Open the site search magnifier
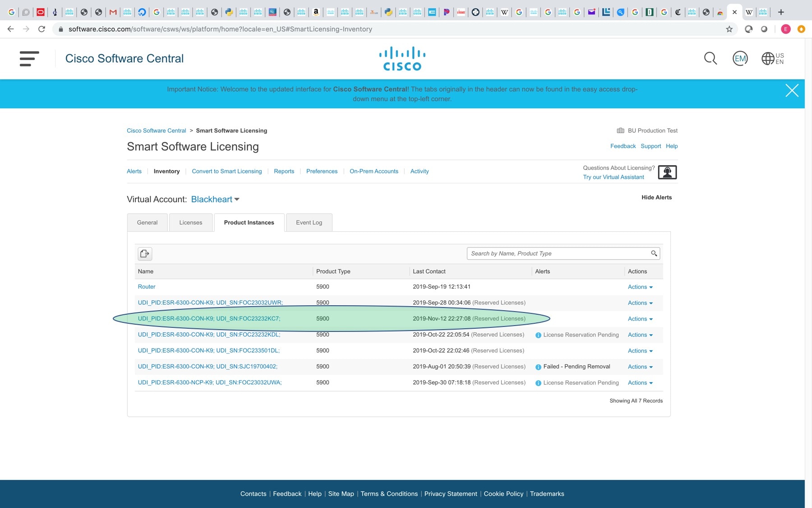Image resolution: width=812 pixels, height=508 pixels. pos(710,58)
